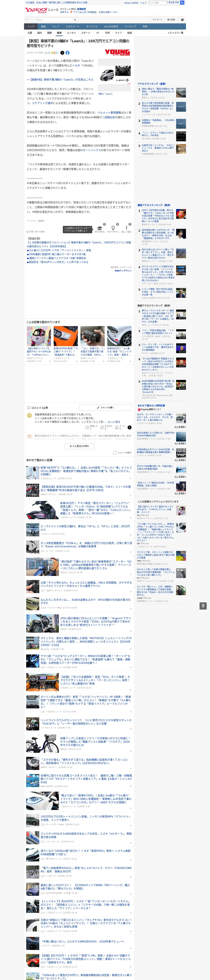210x980 pixels.
Task: Toggle コメント非表示 checkbox
Action: 115,453
